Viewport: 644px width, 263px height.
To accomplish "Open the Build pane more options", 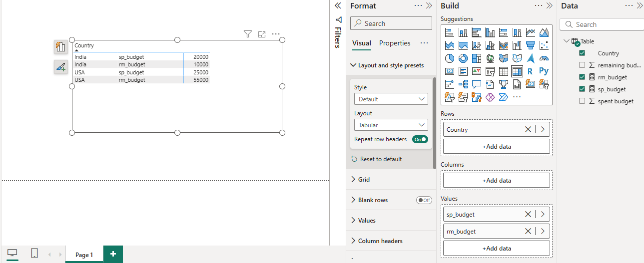I will click(539, 5).
